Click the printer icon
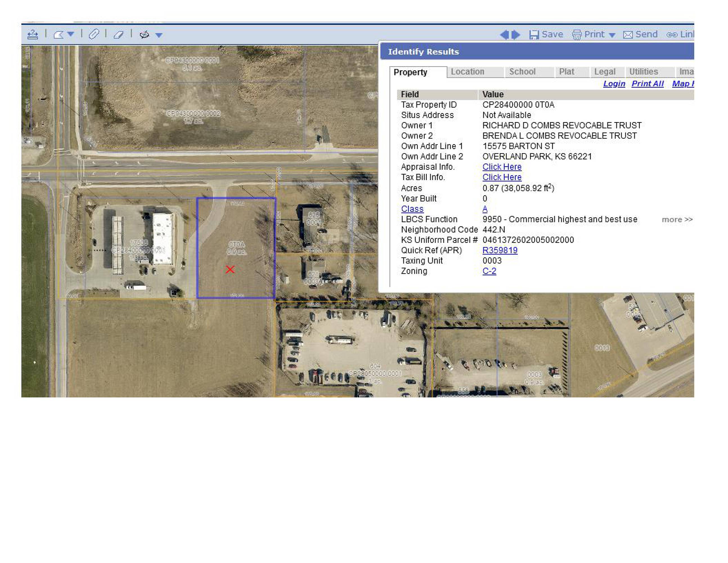728x563 pixels. point(577,35)
